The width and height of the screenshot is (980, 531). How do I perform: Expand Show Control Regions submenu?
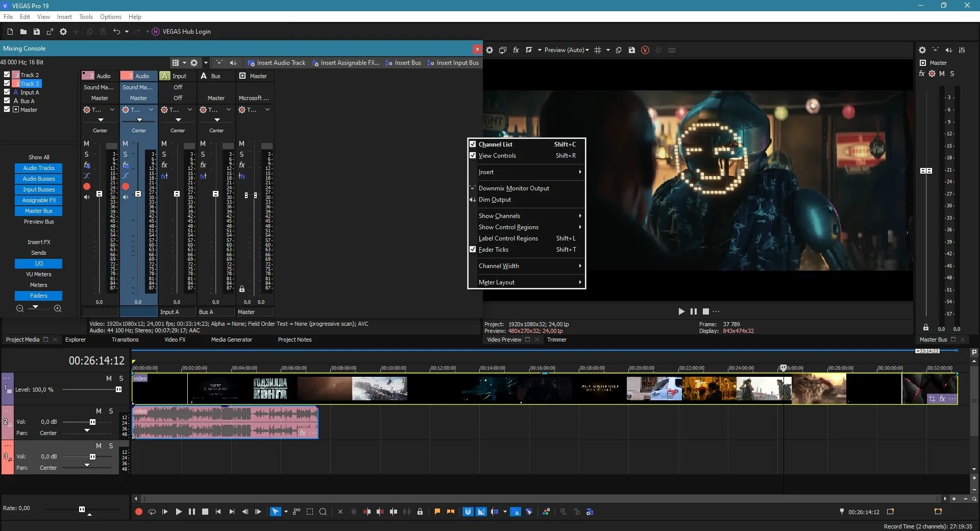pyautogui.click(x=526, y=227)
